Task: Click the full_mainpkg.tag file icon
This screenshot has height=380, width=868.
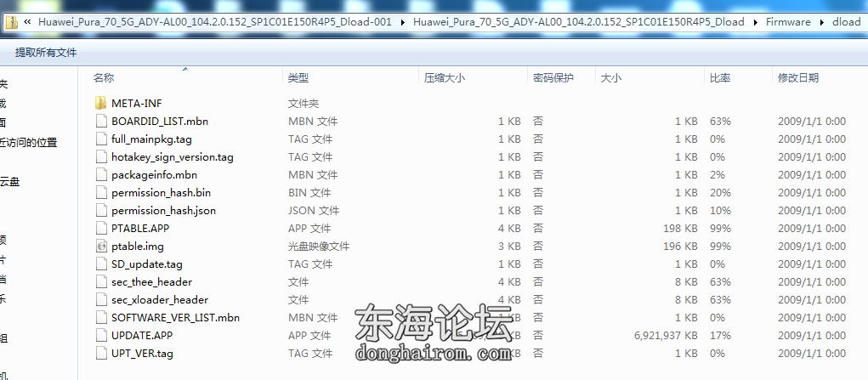Action: [x=100, y=139]
